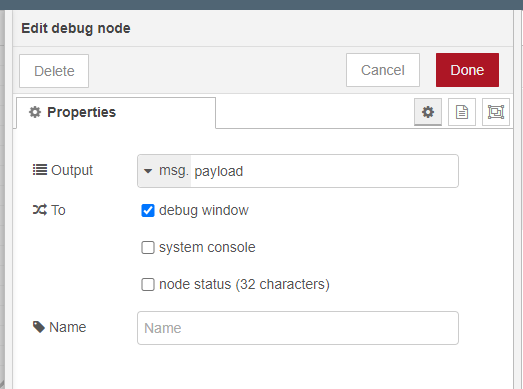
Task: Focus the Name input field
Action: point(298,328)
